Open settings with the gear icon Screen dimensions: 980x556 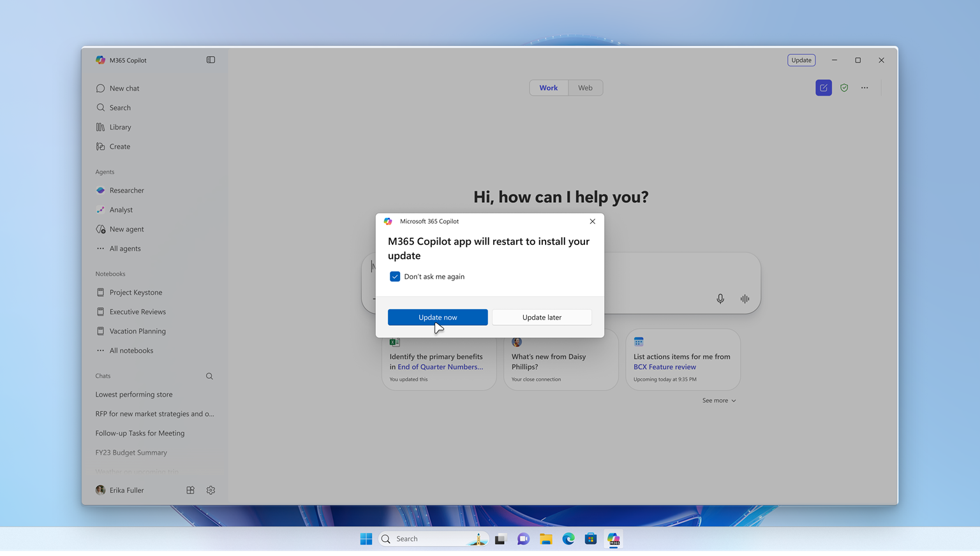(x=211, y=490)
